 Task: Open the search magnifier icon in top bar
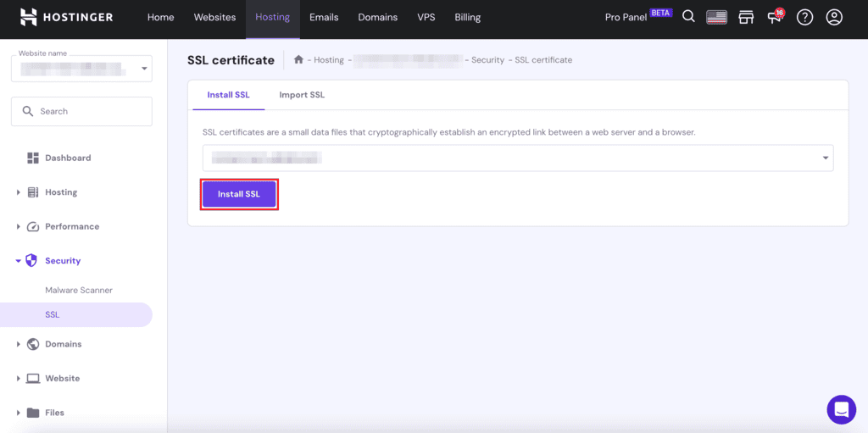688,17
